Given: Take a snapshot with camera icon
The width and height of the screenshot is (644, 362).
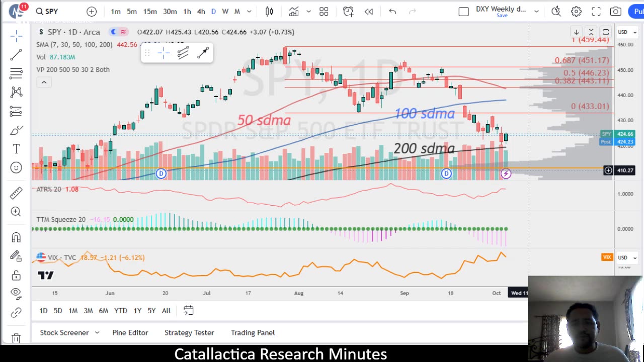Looking at the screenshot, I should (615, 11).
